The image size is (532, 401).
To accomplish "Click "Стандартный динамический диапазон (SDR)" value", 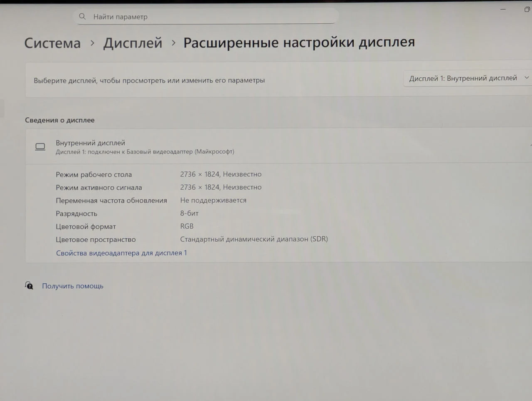I will (x=254, y=239).
